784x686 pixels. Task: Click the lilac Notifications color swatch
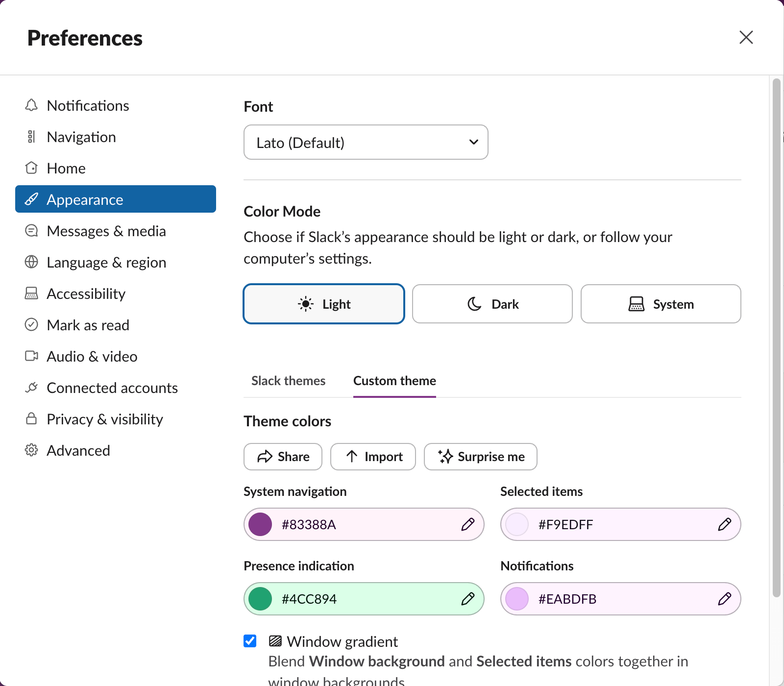517,599
